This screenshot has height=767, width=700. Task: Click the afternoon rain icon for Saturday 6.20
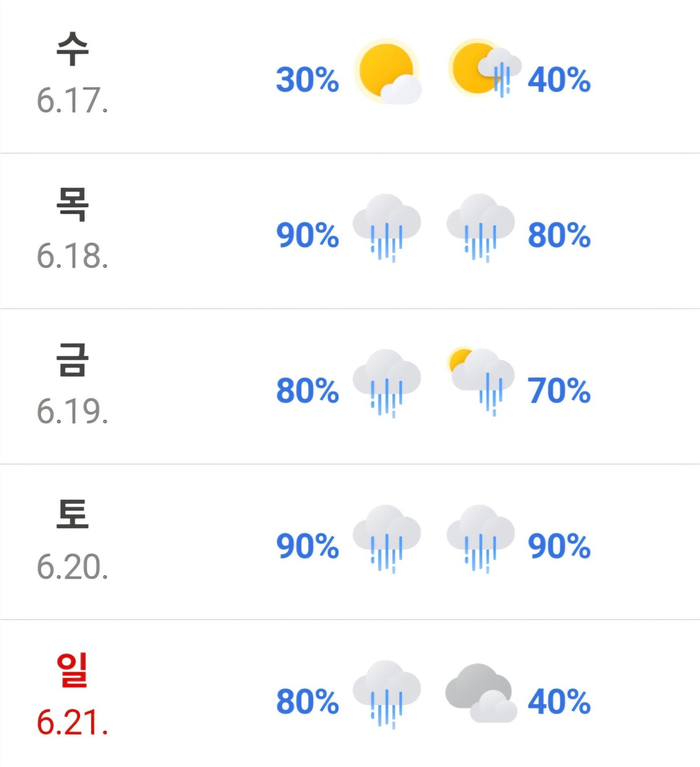pos(481,539)
